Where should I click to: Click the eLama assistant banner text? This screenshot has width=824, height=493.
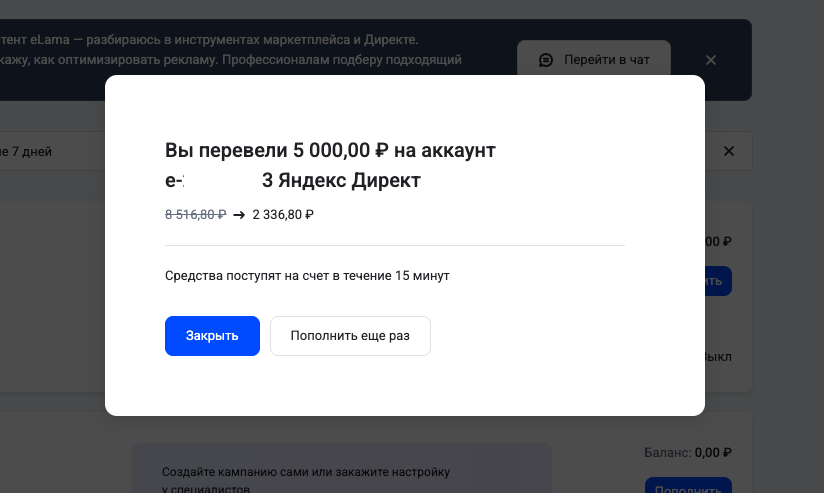tap(230, 50)
